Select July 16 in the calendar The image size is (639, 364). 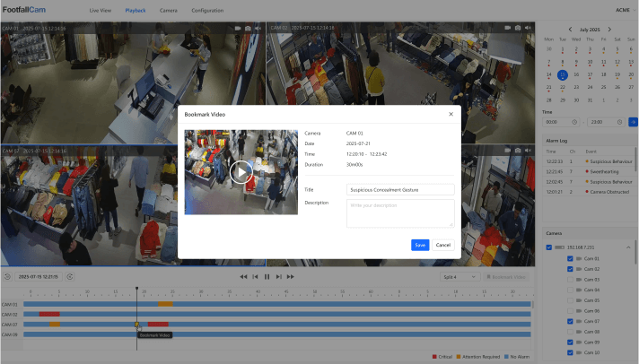click(x=576, y=74)
